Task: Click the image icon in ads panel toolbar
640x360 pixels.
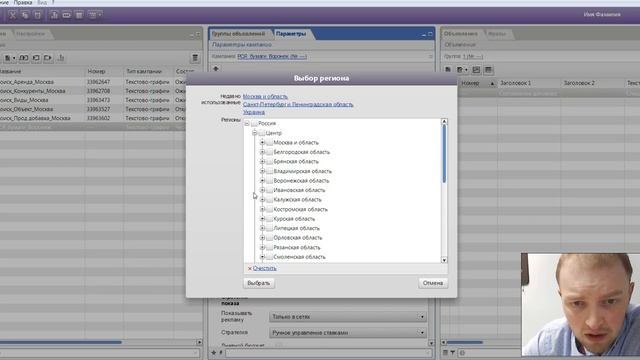Action: pos(476,70)
